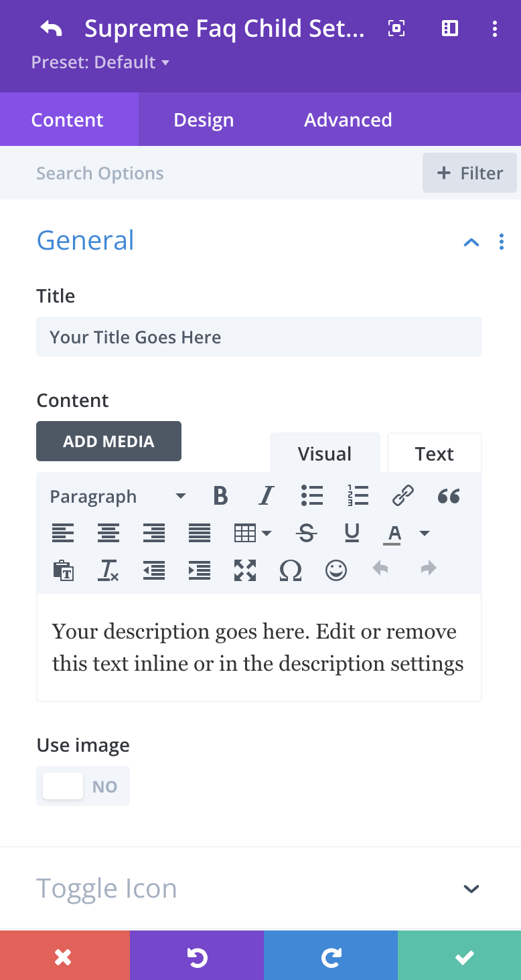Apply strikethrough to selected text
The width and height of the screenshot is (521, 980).
(x=306, y=533)
